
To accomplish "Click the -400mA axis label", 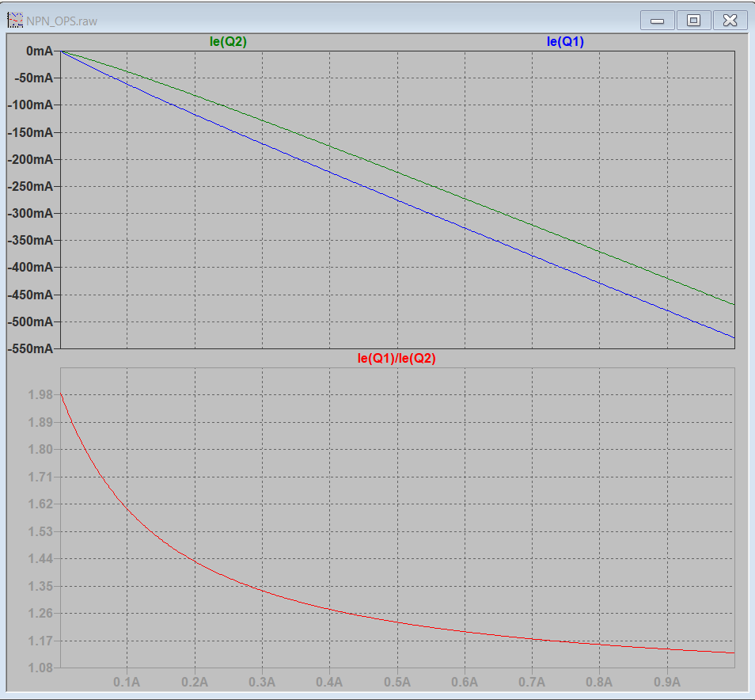I will [30, 267].
